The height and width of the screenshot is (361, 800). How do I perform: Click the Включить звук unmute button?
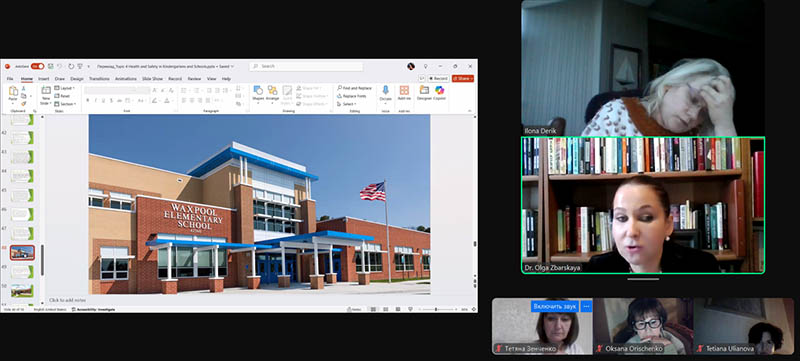(554, 306)
